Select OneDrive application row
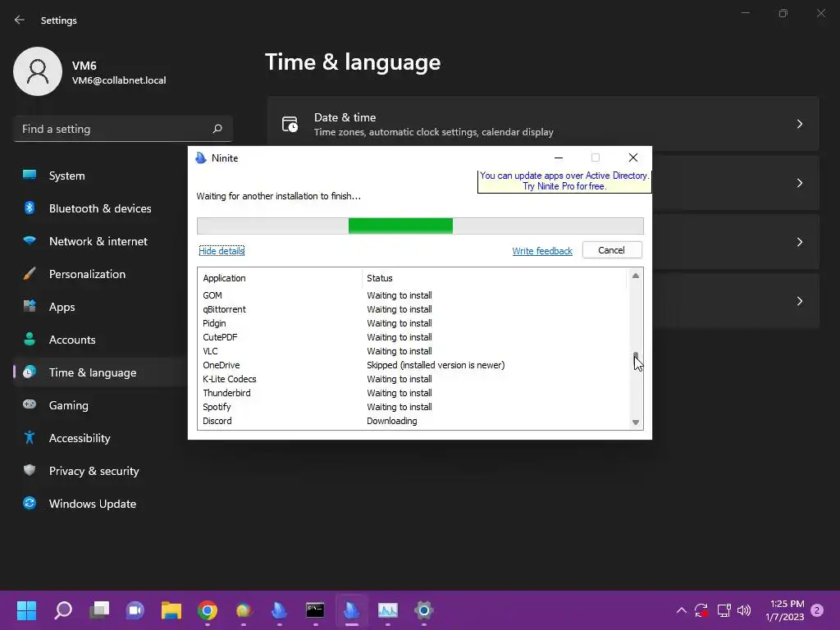This screenshot has width=840, height=630. tap(413, 365)
